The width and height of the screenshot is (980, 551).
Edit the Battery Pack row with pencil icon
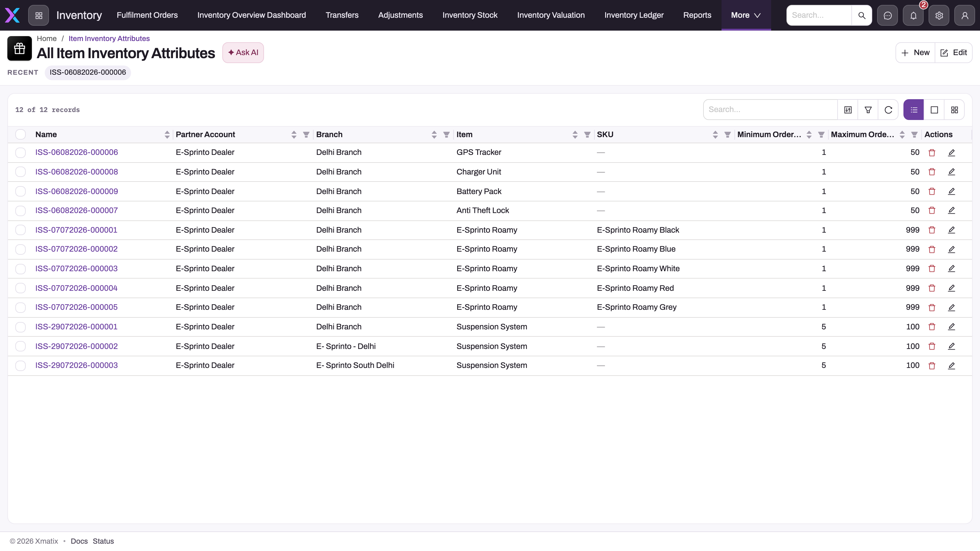pyautogui.click(x=951, y=191)
